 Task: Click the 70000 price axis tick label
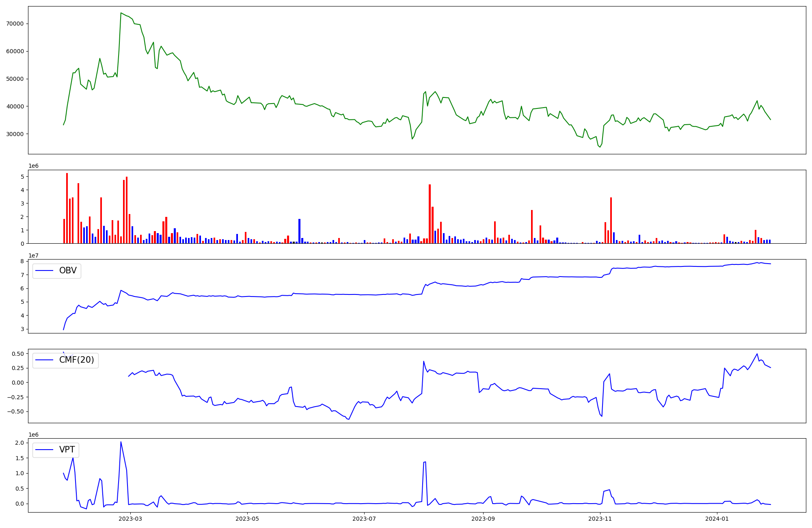(x=15, y=24)
